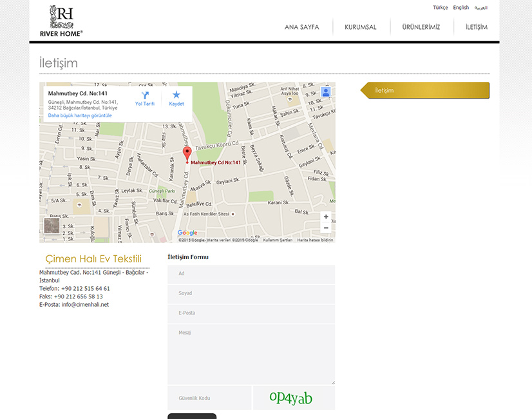The height and width of the screenshot is (419, 532).
Task: Click the Street View person icon on the map
Action: coord(326,92)
